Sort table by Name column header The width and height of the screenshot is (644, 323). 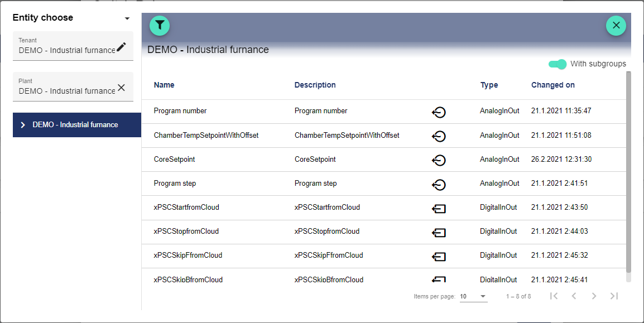coord(164,85)
